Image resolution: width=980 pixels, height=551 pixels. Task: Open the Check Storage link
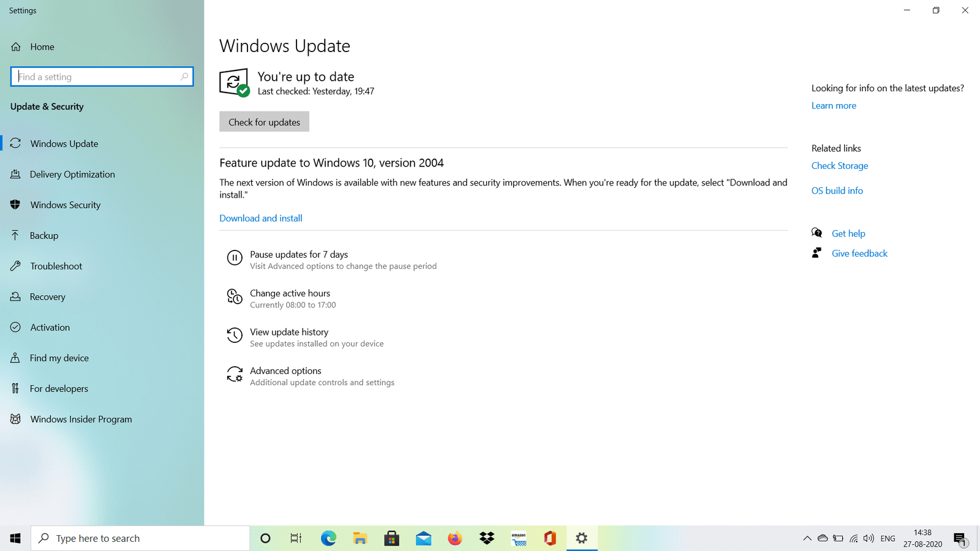(x=840, y=165)
